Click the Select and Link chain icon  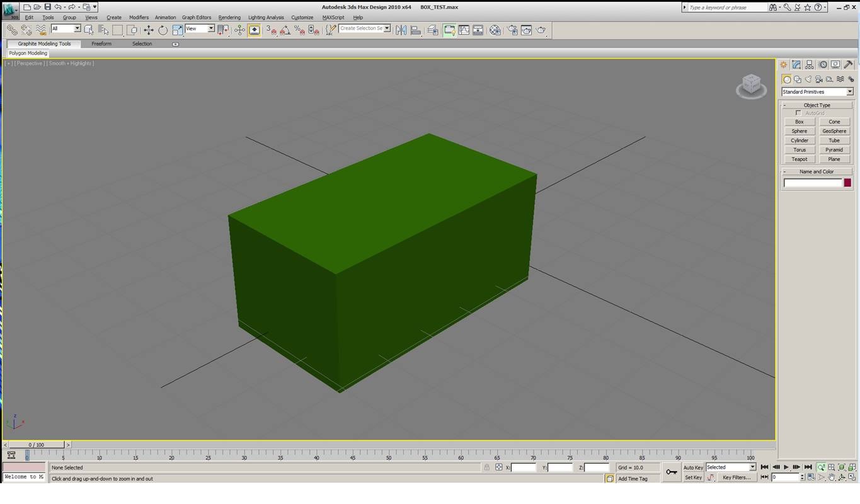[12, 30]
